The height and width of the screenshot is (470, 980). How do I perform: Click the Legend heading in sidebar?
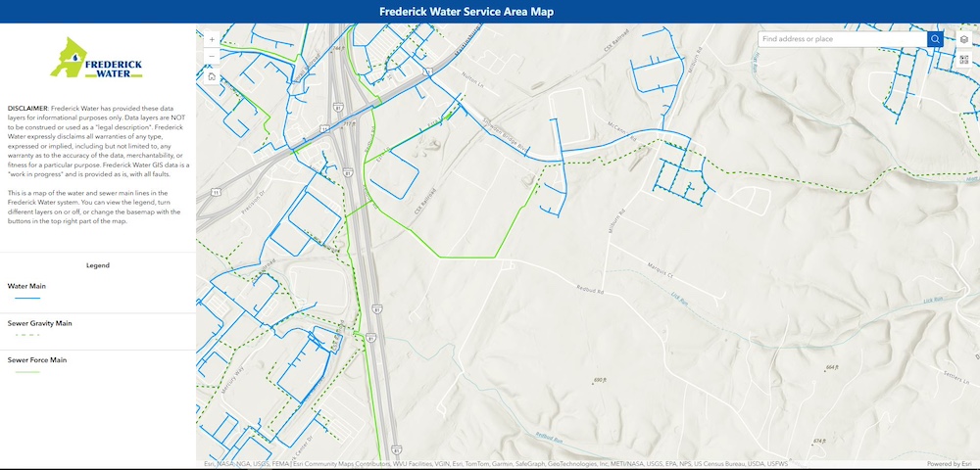tap(98, 265)
